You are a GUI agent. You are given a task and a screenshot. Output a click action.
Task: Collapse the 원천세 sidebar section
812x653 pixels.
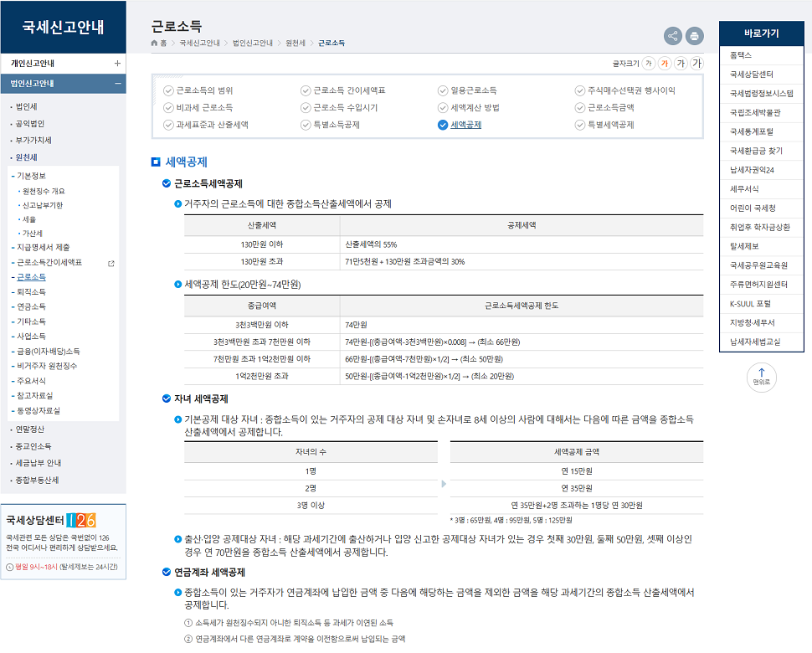tap(26, 157)
